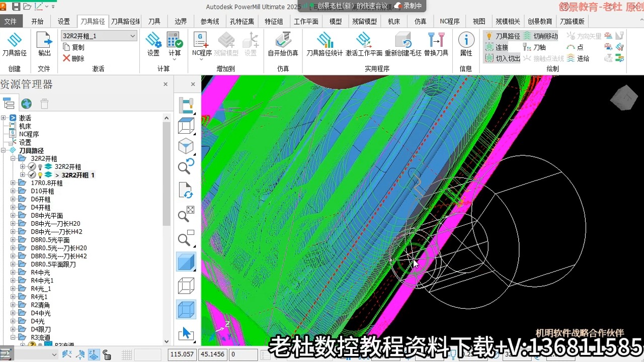Select the shaded view cube icon
This screenshot has height=362, width=644.
(x=186, y=262)
